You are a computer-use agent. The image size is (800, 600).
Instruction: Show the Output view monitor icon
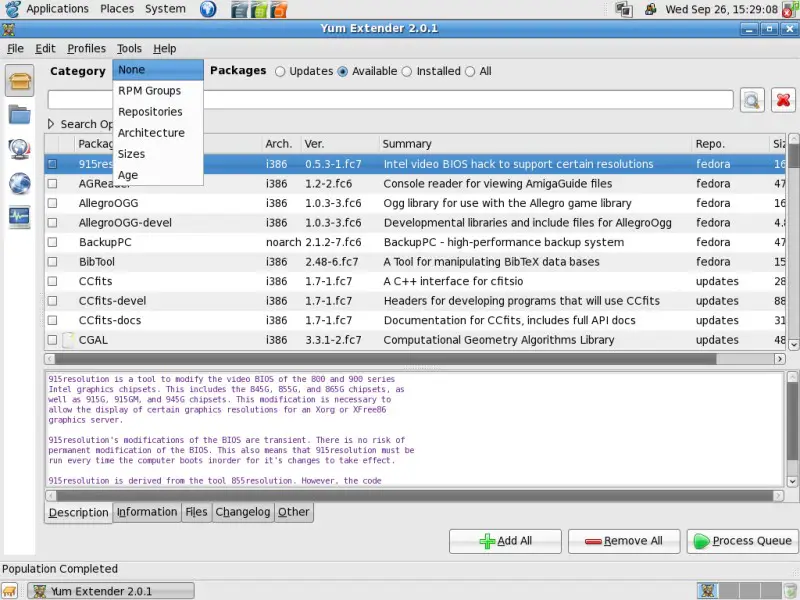tap(20, 217)
